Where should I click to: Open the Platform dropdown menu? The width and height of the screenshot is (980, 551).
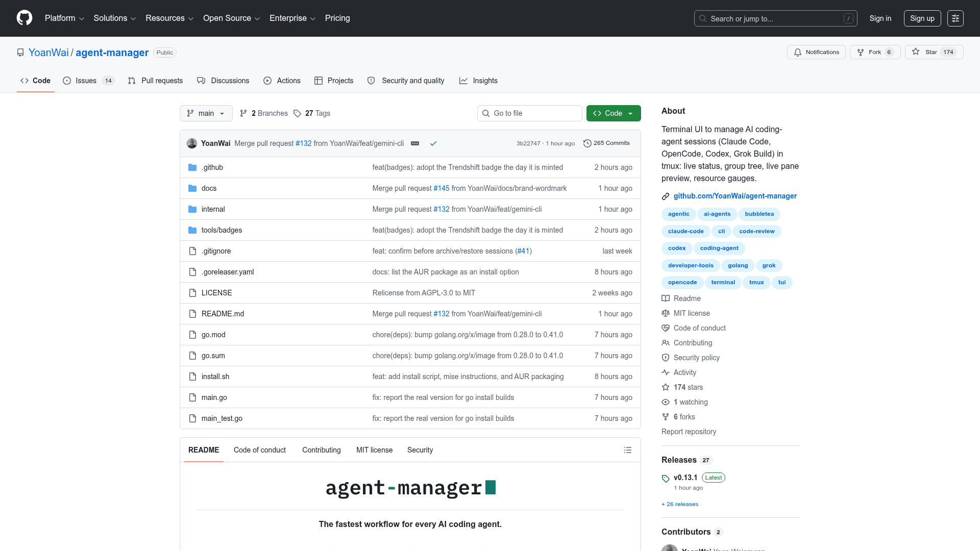tap(64, 18)
